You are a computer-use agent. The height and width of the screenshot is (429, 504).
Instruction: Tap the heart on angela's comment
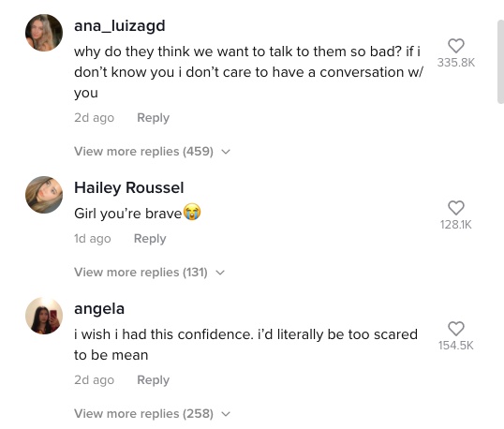pyautogui.click(x=456, y=329)
